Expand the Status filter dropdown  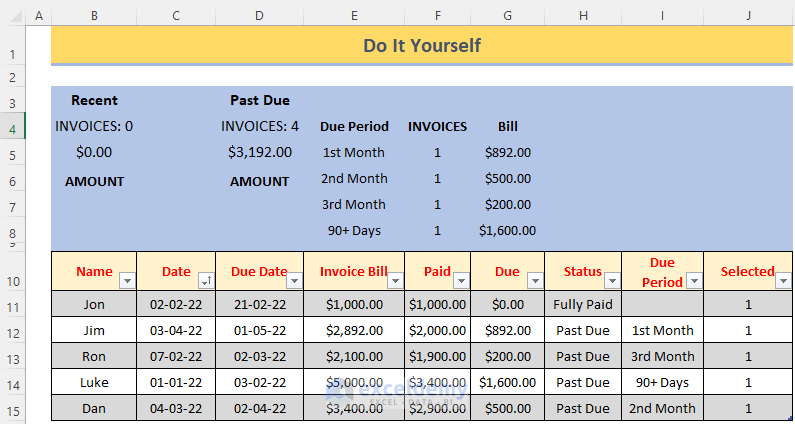(611, 281)
